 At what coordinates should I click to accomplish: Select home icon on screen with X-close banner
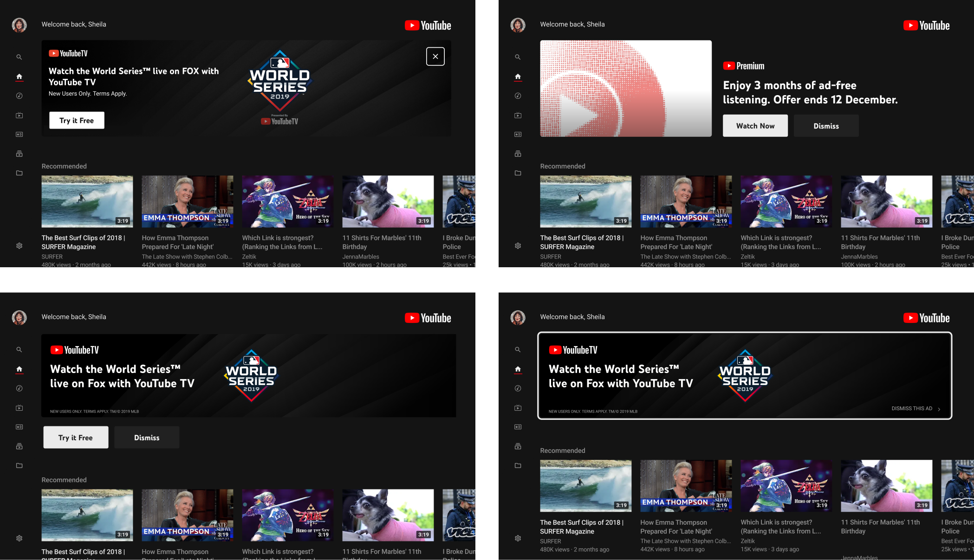coord(19,77)
